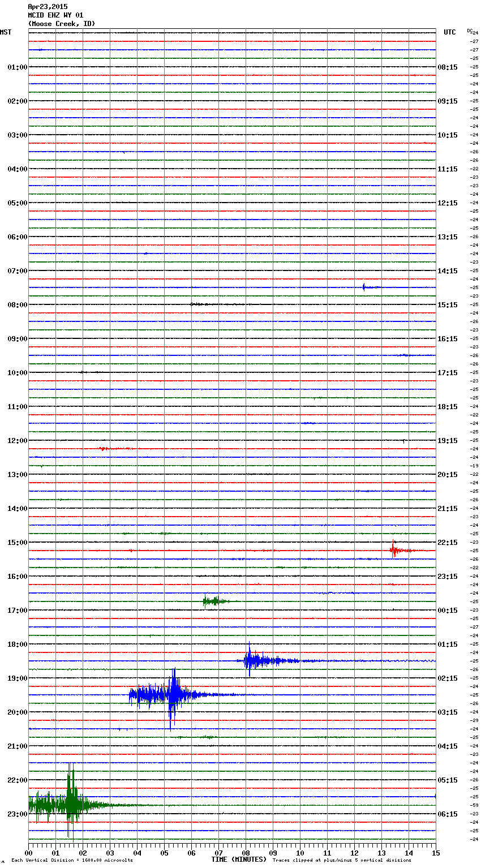Click minute 06 on the bottom axis
The height and width of the screenshot is (868, 481).
(191, 853)
